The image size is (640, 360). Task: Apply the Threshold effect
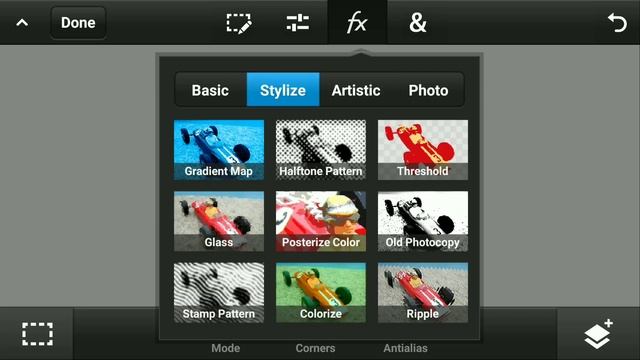pos(423,150)
